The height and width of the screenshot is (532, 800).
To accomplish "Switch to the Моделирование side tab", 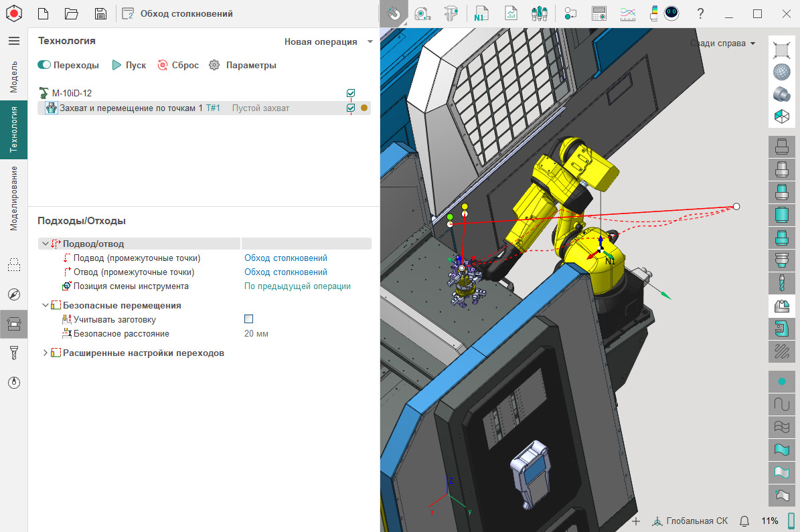I will tap(13, 197).
